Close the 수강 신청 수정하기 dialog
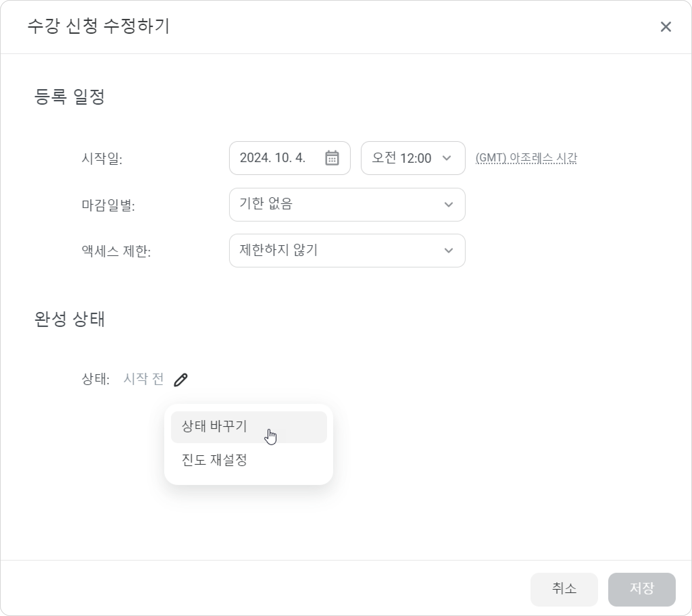The image size is (692, 616). coord(666,26)
